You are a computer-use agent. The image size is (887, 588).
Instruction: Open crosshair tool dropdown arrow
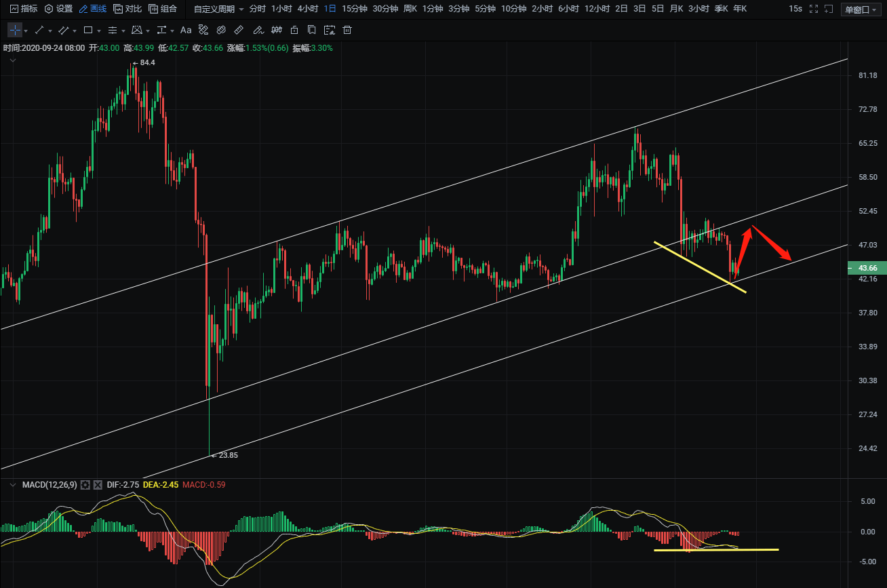[x=26, y=31]
